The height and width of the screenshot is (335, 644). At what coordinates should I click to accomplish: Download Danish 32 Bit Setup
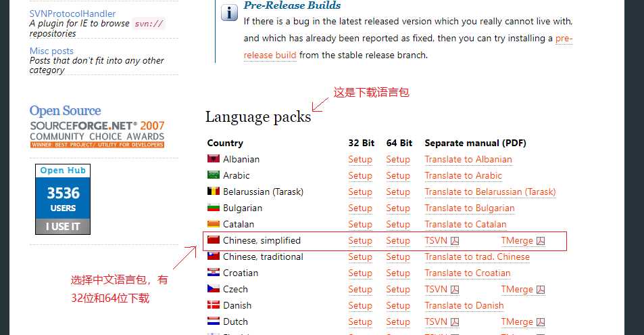(x=360, y=306)
